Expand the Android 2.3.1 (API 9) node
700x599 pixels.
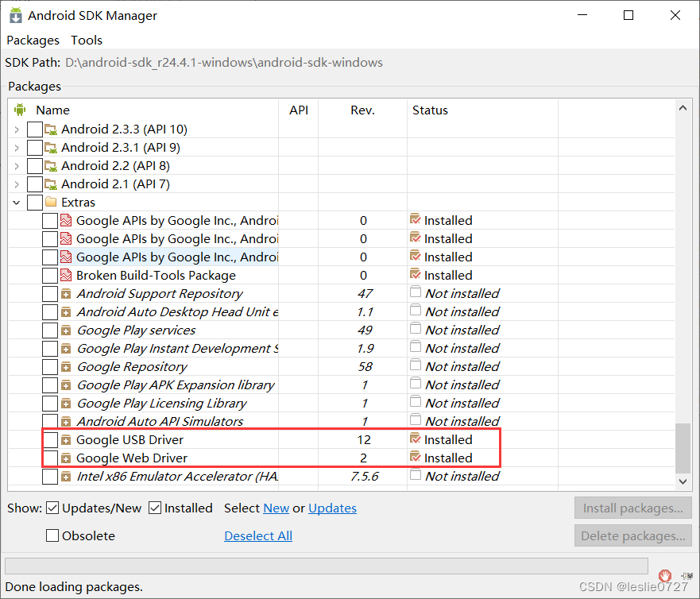pos(17,149)
